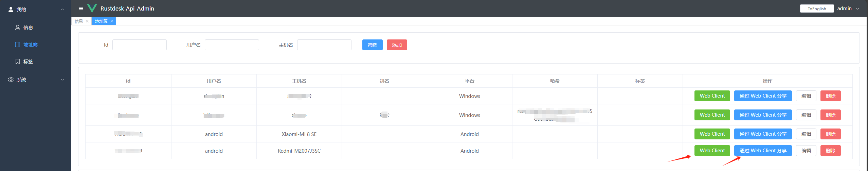
Task: Click the blue 筛选 filter button
Action: point(372,45)
